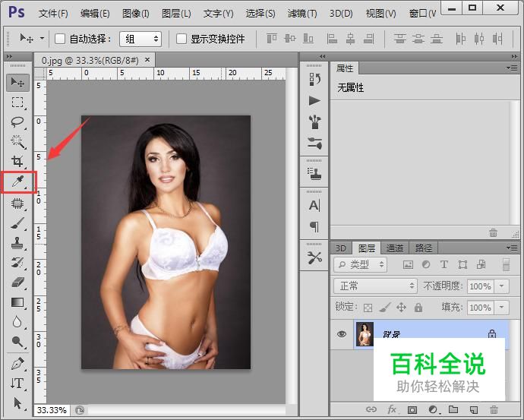Toggle adjustment layer filter
This screenshot has height=420, width=524.
pos(426,264)
